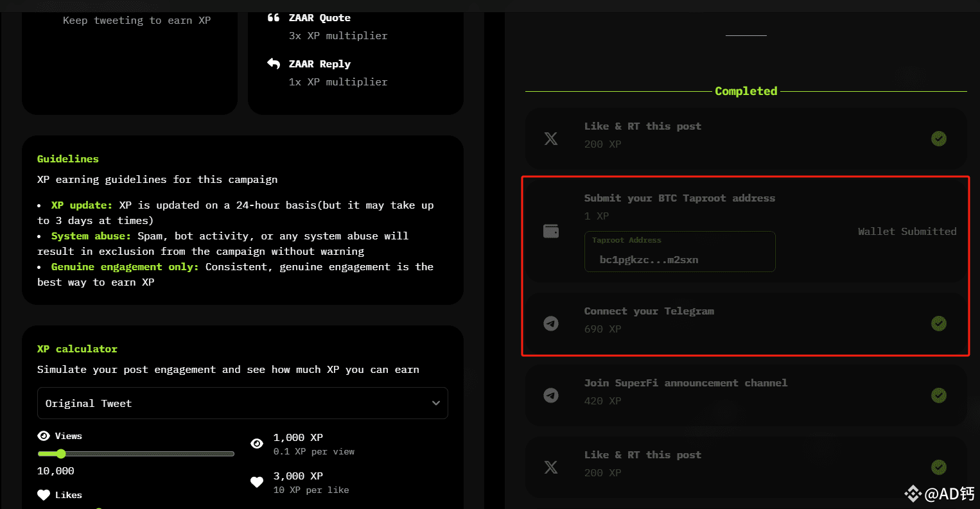Click the Telegram icon next to Connect your Telegram
The image size is (980, 509).
[550, 324]
